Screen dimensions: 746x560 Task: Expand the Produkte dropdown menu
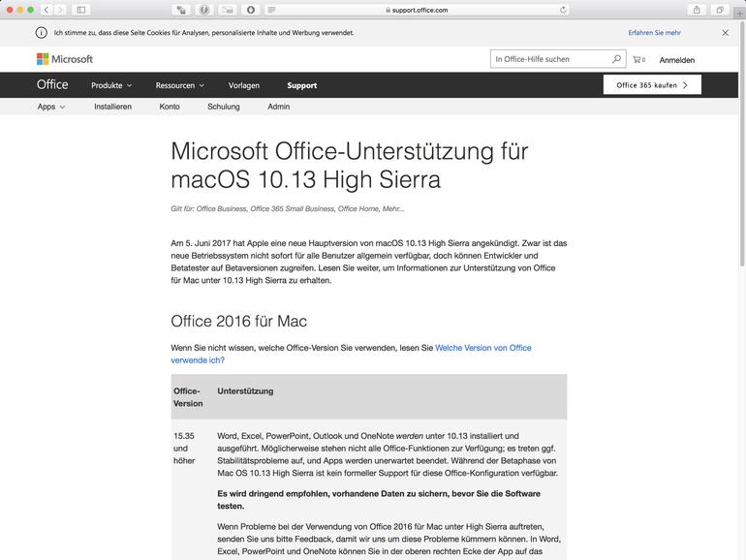[x=111, y=85]
